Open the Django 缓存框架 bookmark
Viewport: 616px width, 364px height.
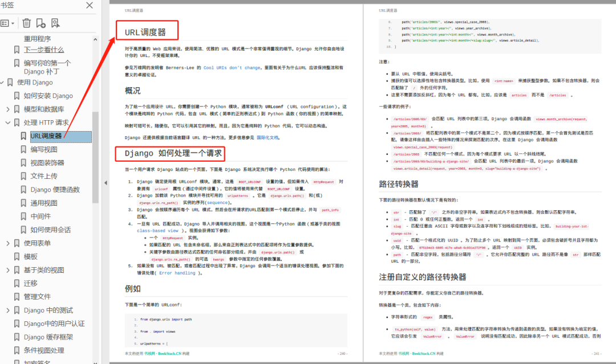48,337
